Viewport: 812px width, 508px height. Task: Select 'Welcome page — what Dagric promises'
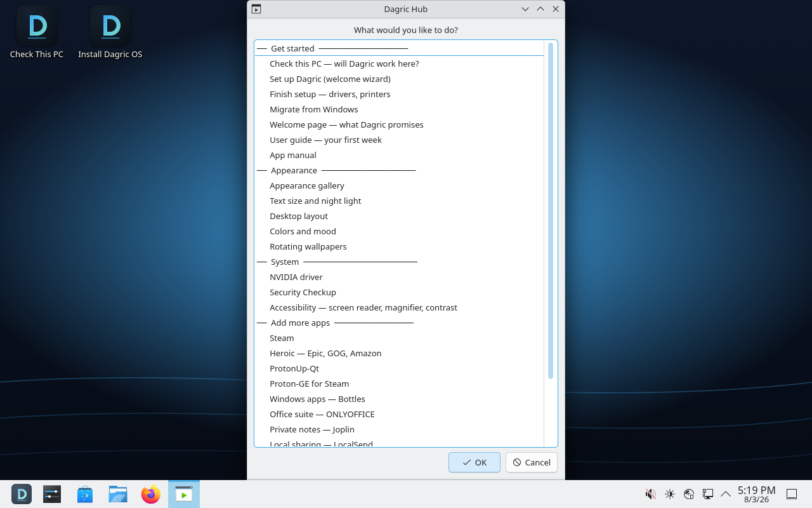point(399,124)
